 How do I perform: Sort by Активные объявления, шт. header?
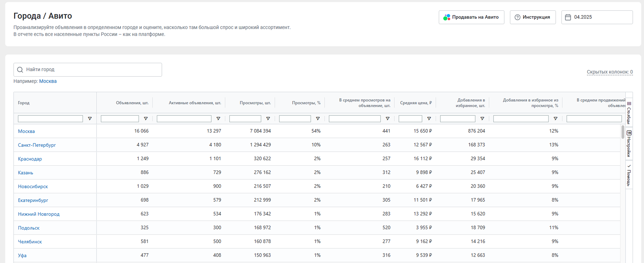pos(195,103)
